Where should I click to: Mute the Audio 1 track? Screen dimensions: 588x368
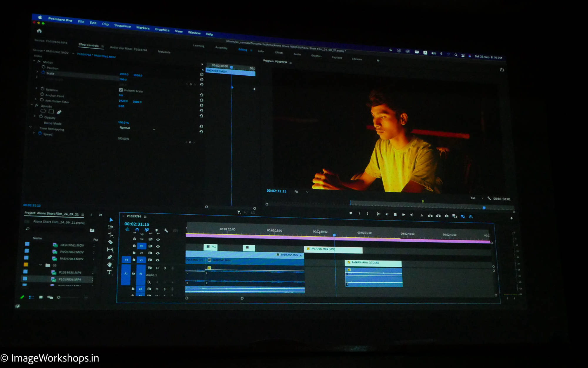pos(157,268)
